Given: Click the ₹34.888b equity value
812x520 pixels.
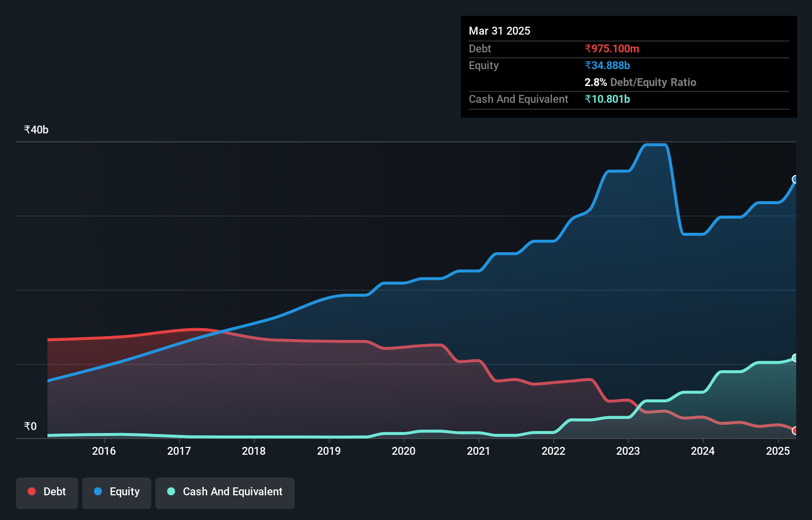Looking at the screenshot, I should pyautogui.click(x=607, y=65).
